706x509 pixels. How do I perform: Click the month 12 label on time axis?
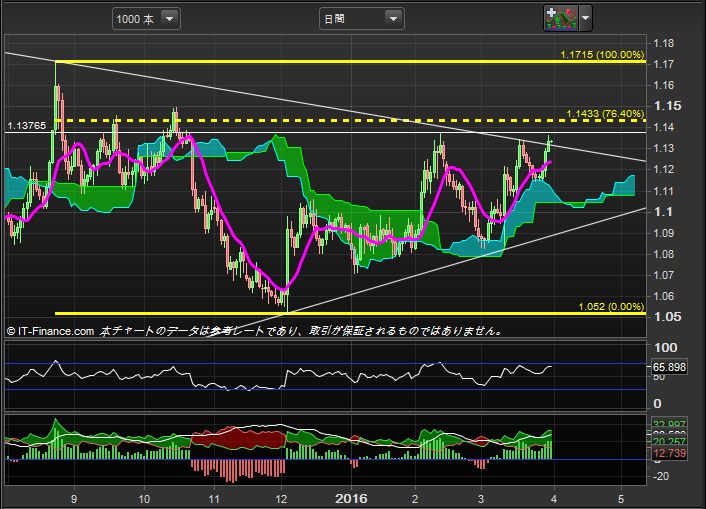pos(281,499)
